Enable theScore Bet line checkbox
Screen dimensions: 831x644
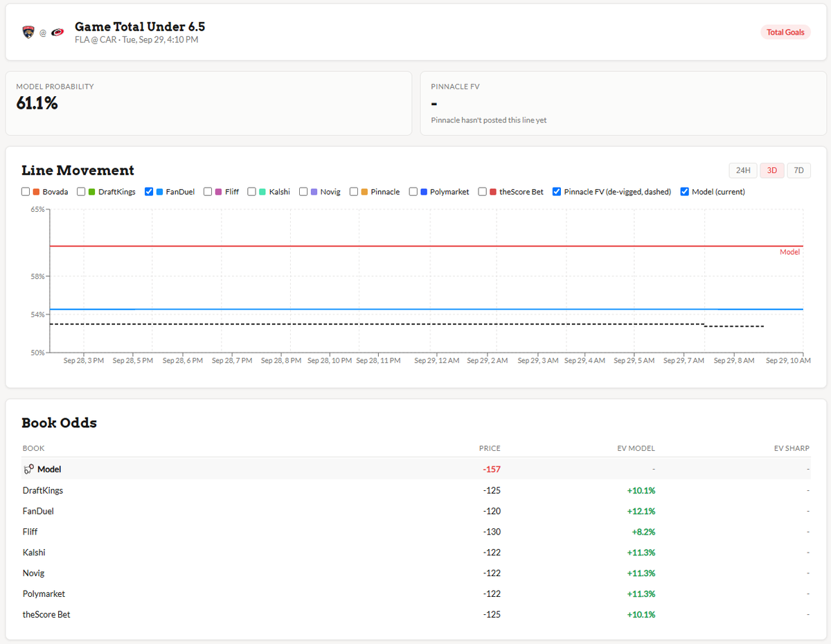coord(483,192)
